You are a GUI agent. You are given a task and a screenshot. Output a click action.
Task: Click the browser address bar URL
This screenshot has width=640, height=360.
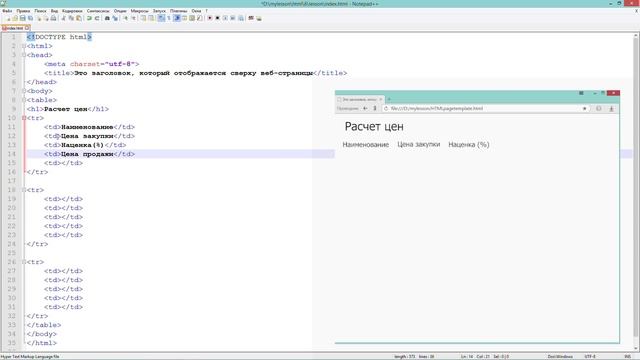pos(437,109)
